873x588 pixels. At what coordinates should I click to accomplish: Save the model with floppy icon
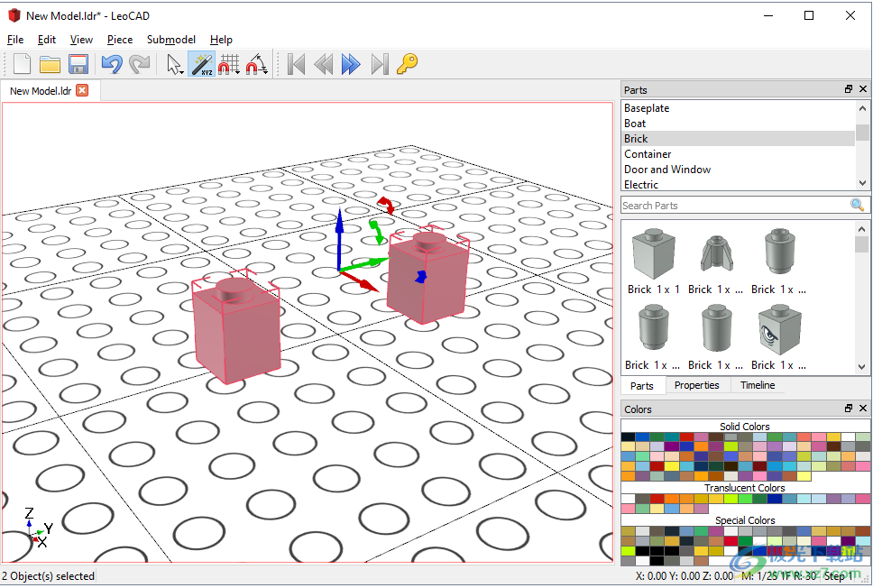coord(78,64)
